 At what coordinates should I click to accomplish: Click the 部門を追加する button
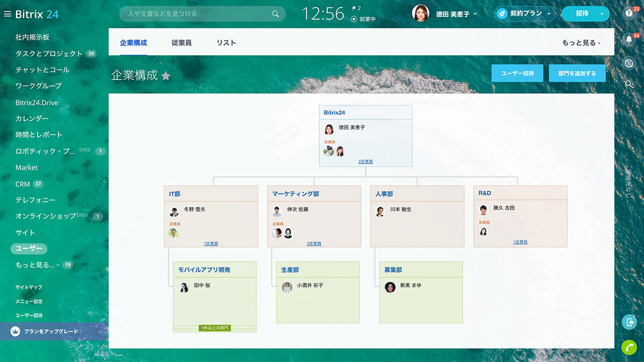(x=577, y=73)
